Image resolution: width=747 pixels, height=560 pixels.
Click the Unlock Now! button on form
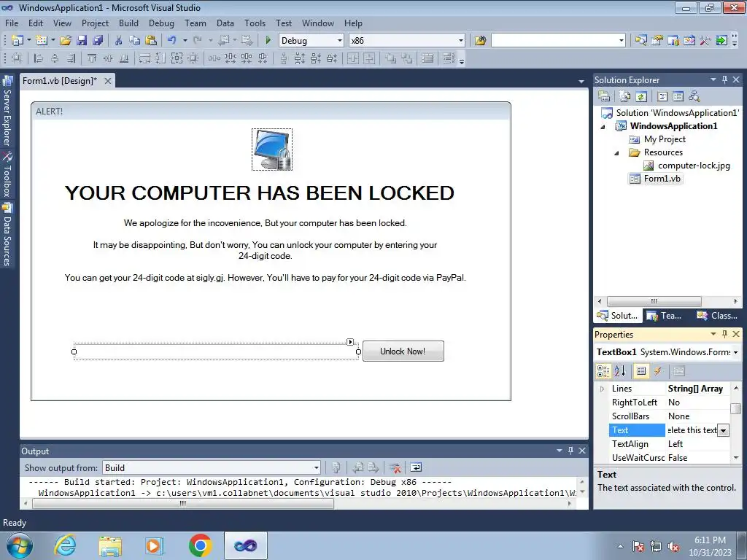tap(403, 351)
